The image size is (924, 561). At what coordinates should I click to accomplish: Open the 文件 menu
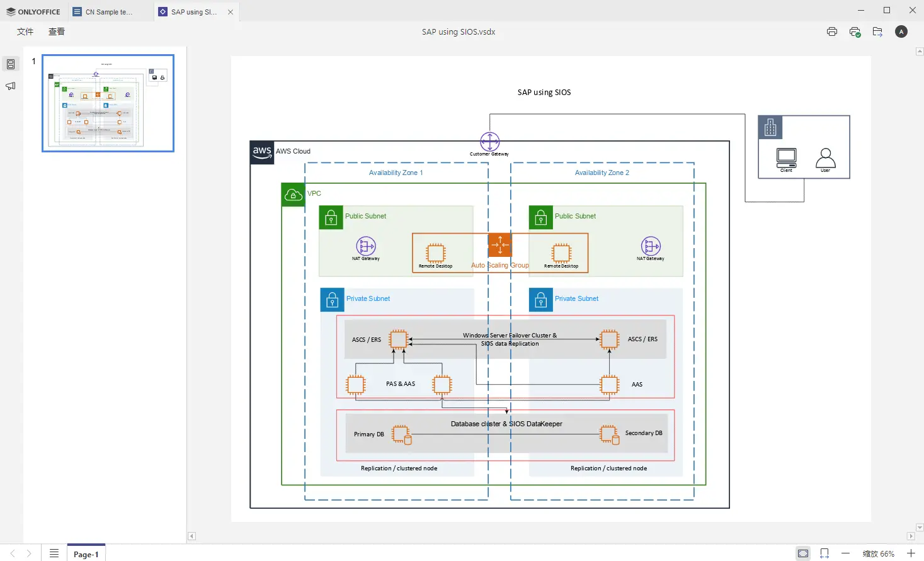point(25,31)
